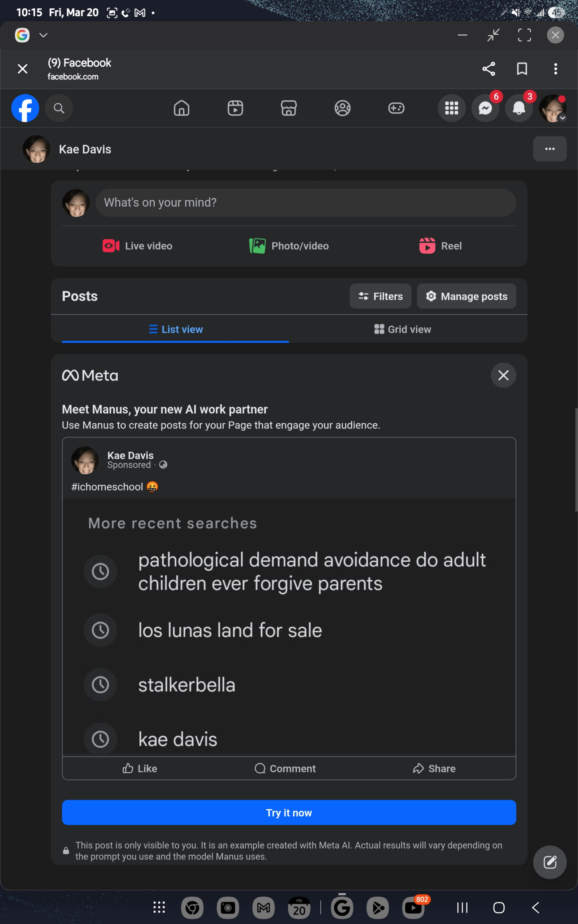Screen dimensions: 578x924
Task: Open the Gaming controller icon
Action: [396, 108]
